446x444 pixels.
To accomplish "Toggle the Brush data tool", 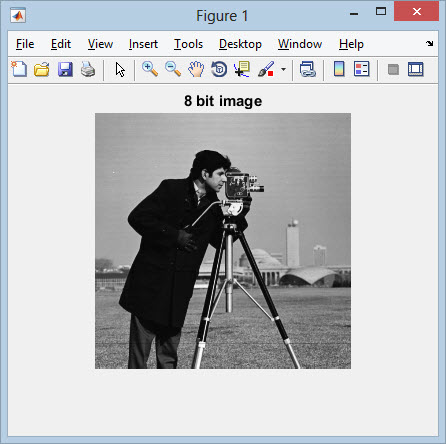I will (266, 69).
